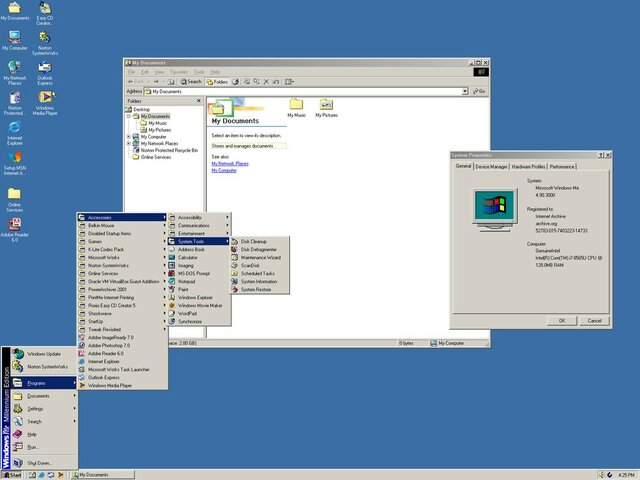Open the Communications submenu
The width and height of the screenshot is (640, 480).
click(x=199, y=225)
